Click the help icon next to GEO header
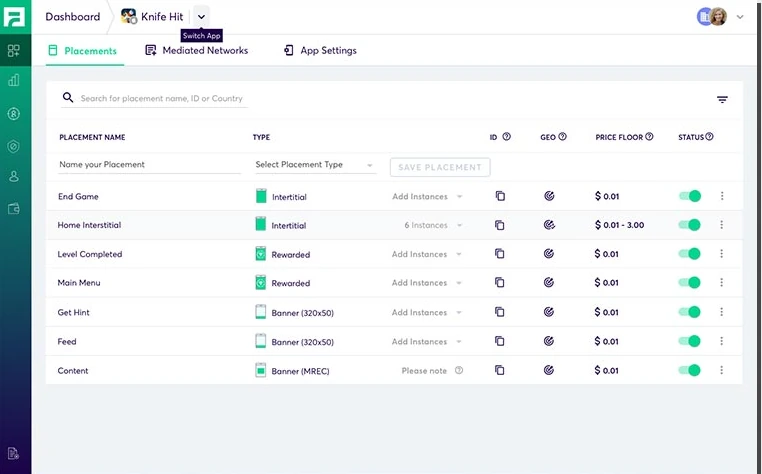The height and width of the screenshot is (474, 762). (x=562, y=137)
